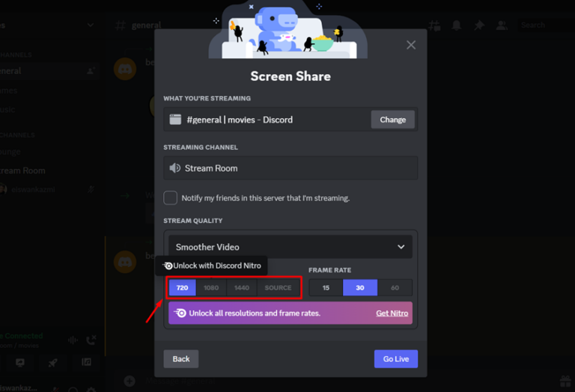Click the Stream Room streaming channel field

(x=290, y=168)
